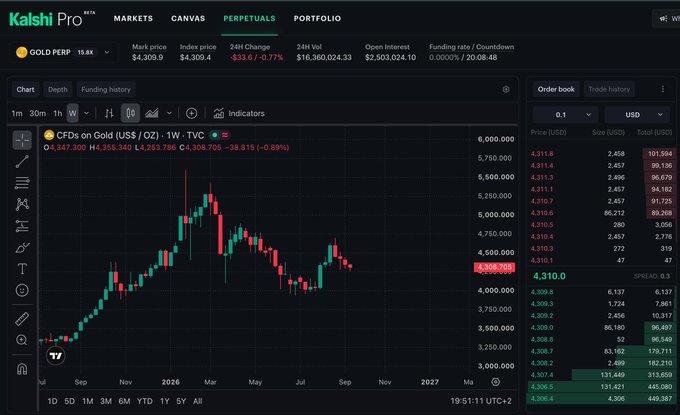Open the GOLD PERP market selector chevron
The image size is (680, 415).
[x=107, y=52]
